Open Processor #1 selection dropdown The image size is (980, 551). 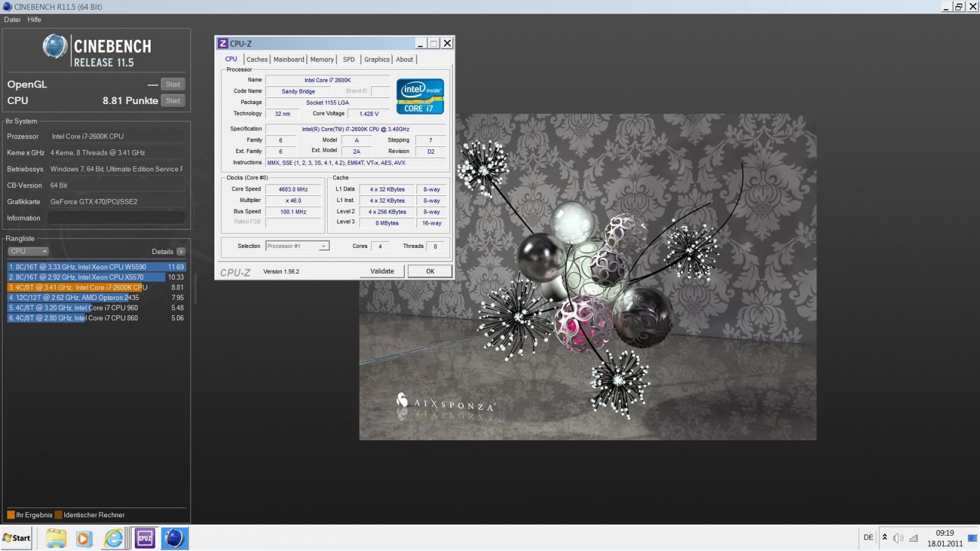tap(298, 246)
